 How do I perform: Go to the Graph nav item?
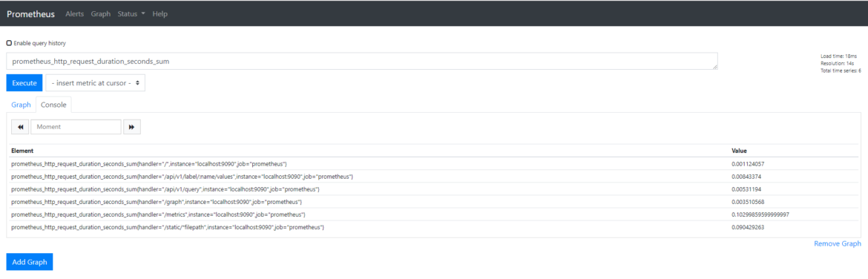[101, 14]
